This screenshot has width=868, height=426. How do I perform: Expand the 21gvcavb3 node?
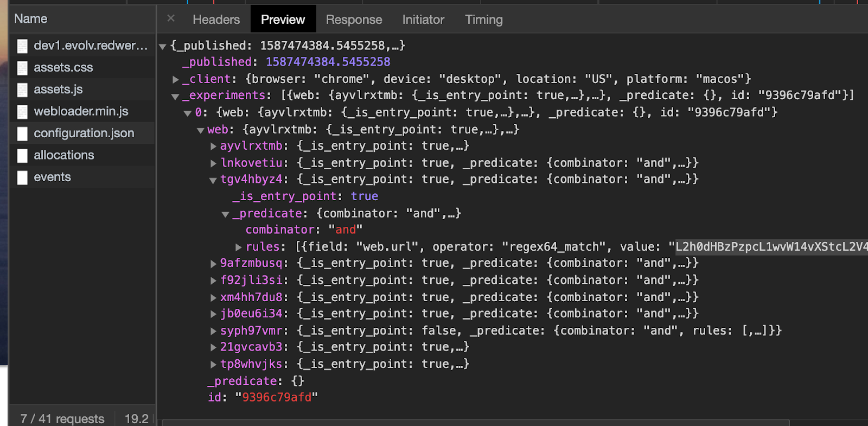pos(214,347)
